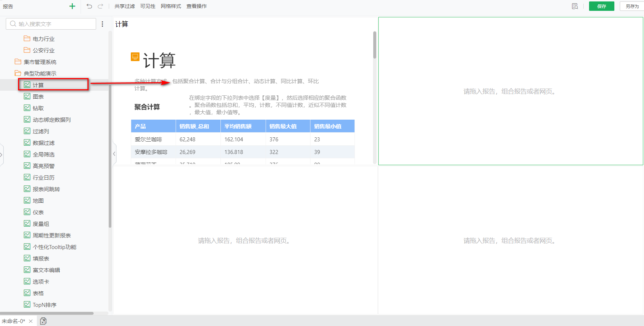Collapse left panel using the divider arrow
The width and height of the screenshot is (644, 326).
pos(114,154)
